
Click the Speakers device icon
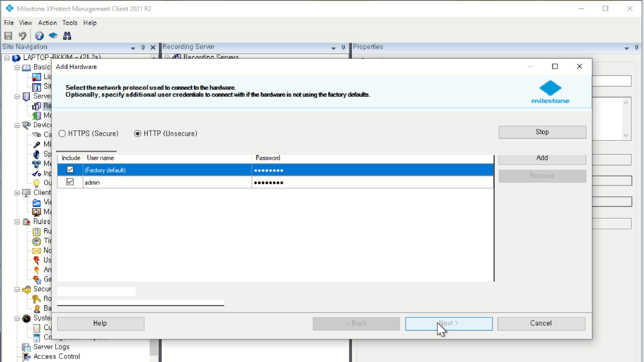click(37, 154)
